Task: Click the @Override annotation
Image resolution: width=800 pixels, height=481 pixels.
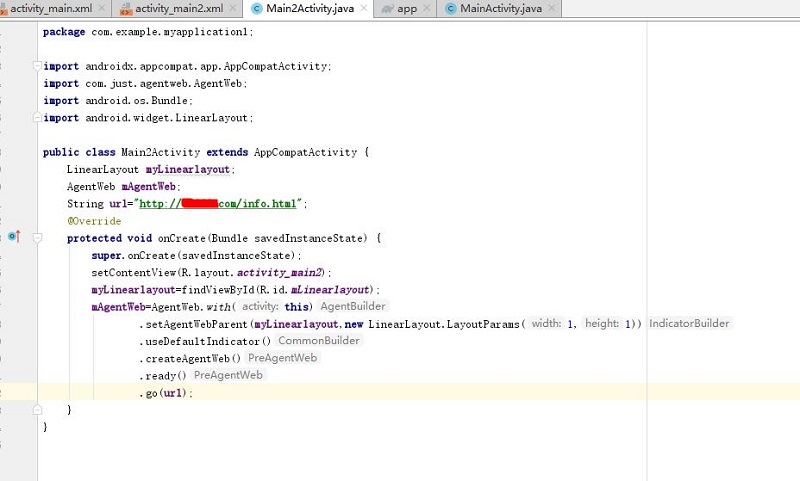Action: point(94,221)
